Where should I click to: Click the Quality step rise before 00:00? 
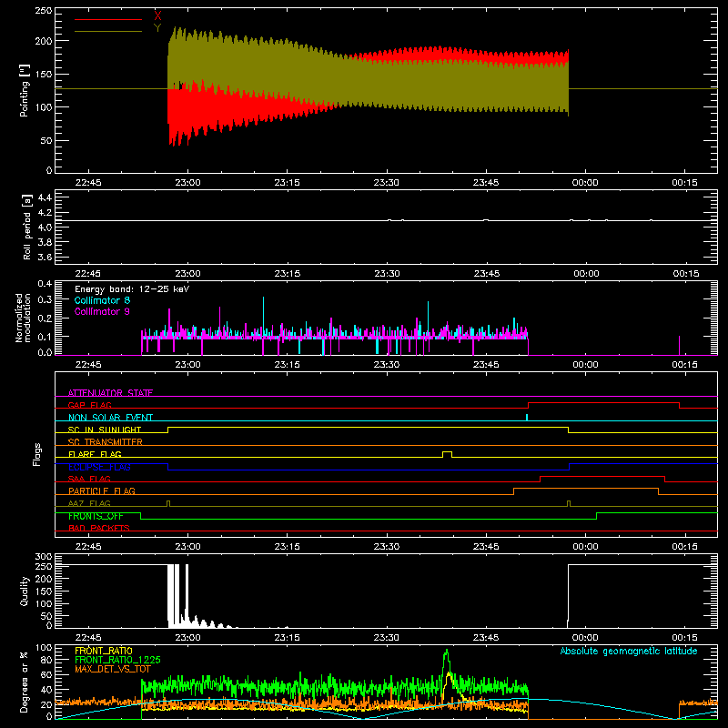click(x=568, y=594)
